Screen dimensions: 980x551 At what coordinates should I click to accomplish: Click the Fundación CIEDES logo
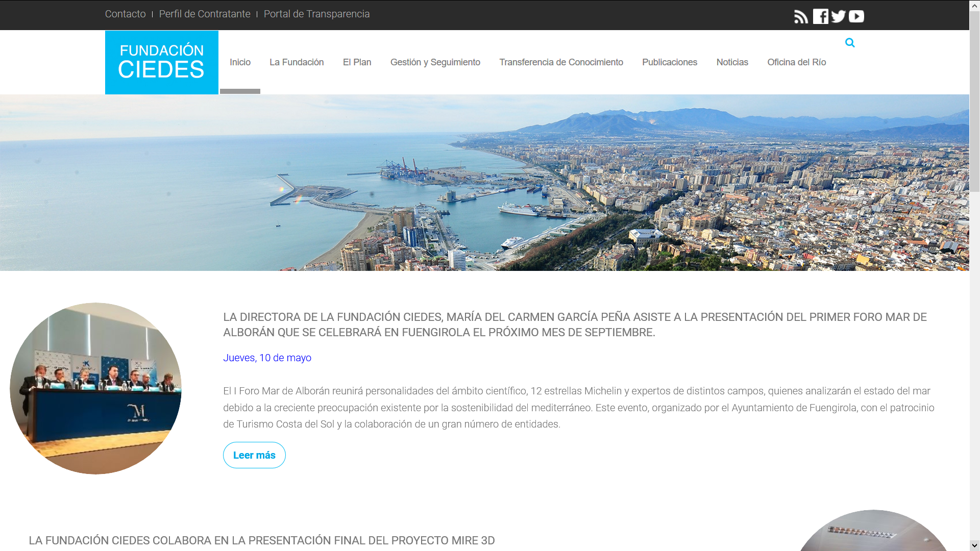pos(162,62)
